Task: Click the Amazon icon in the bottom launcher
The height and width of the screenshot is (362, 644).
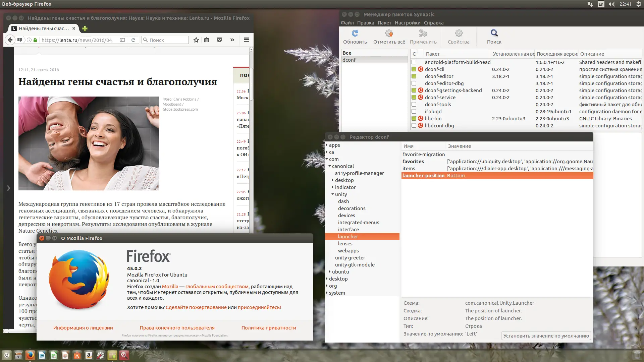Action: pos(89,355)
